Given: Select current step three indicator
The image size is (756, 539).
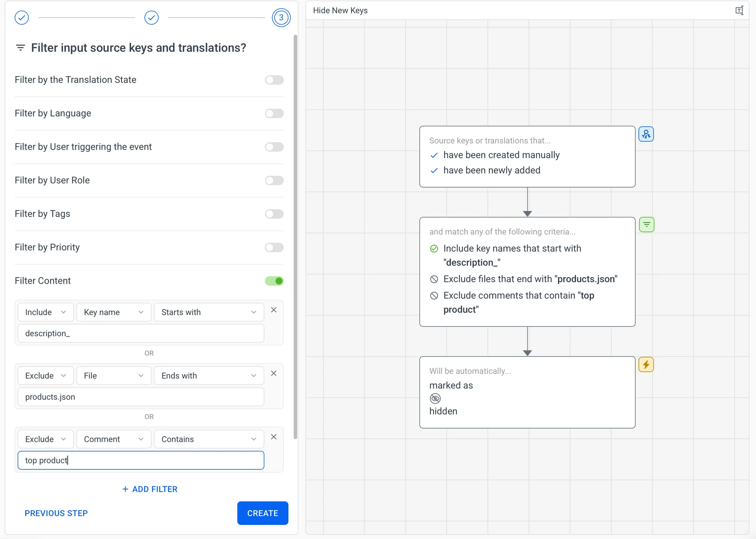Looking at the screenshot, I should tap(281, 17).
